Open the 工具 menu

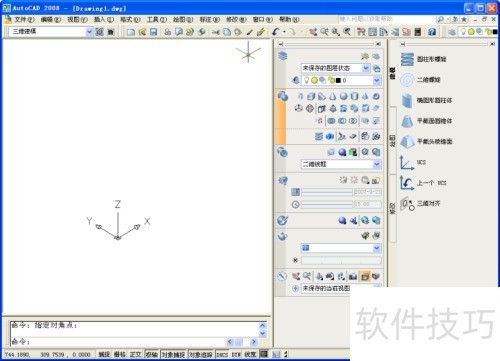(157, 19)
